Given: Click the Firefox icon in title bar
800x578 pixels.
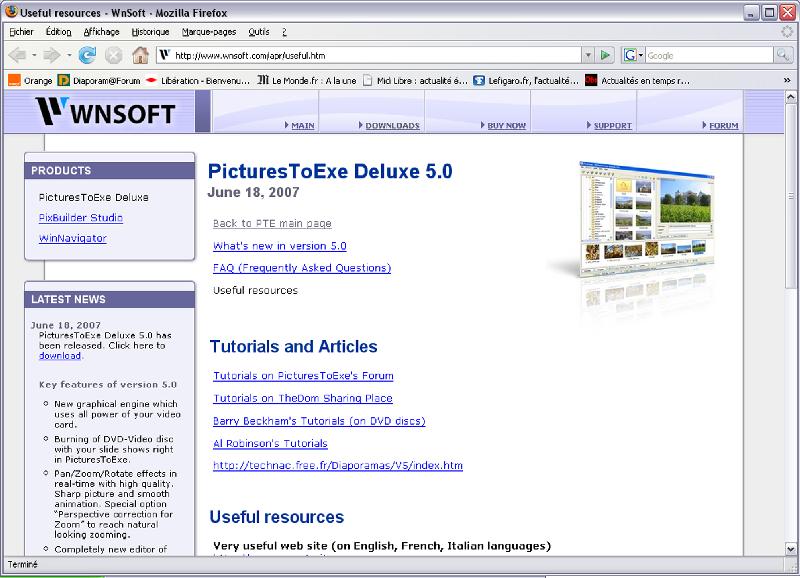Looking at the screenshot, I should (11, 11).
